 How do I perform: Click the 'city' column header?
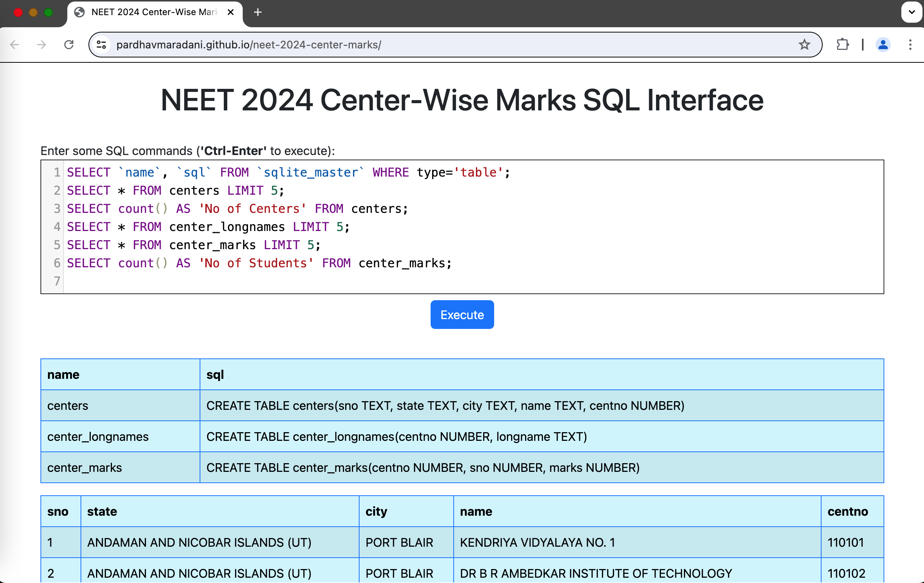pos(406,511)
